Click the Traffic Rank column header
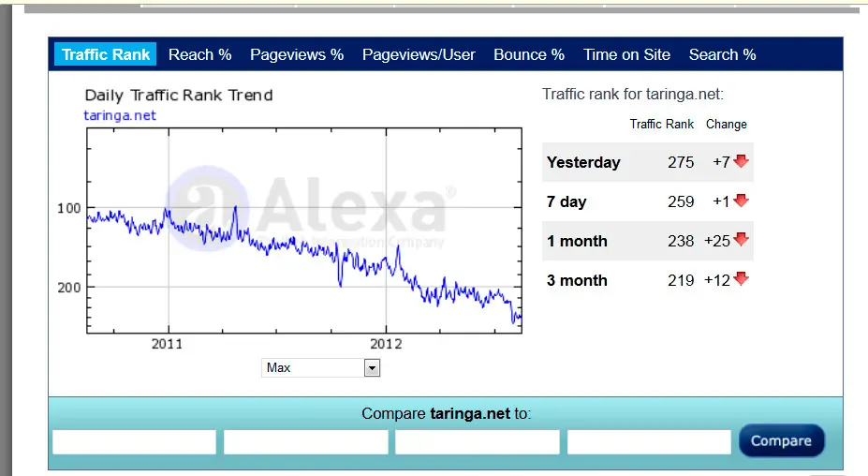868x476 pixels. tap(661, 124)
